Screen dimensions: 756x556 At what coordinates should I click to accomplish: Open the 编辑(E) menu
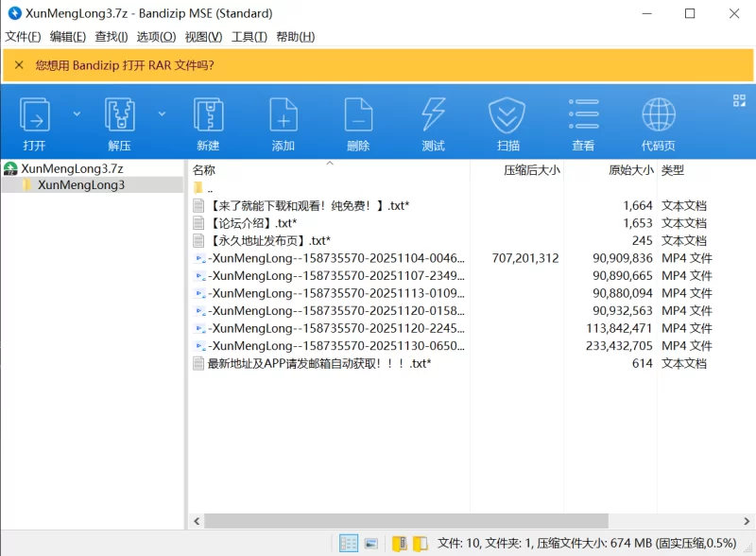coord(67,37)
